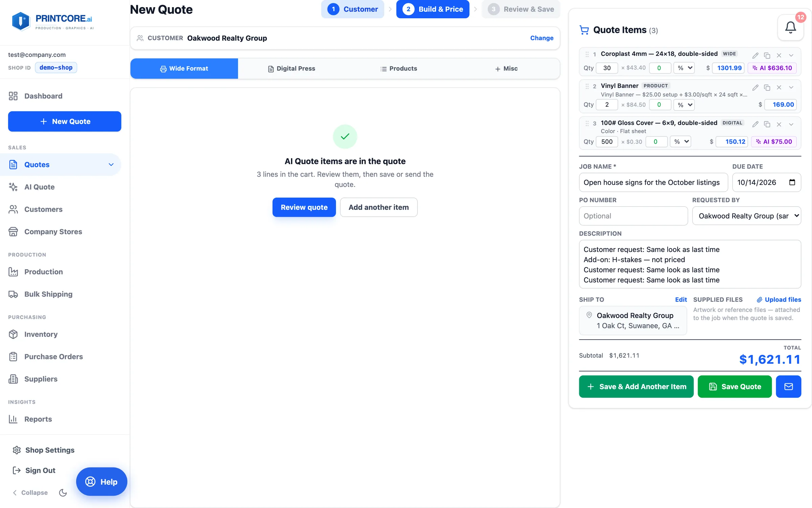Viewport: 812px width, 508px height.
Task: Open discount type dropdown for Coroplast item
Action: pos(684,68)
